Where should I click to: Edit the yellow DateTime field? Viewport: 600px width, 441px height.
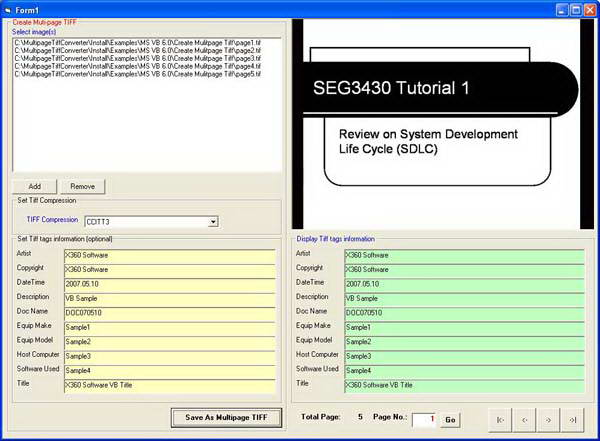170,284
